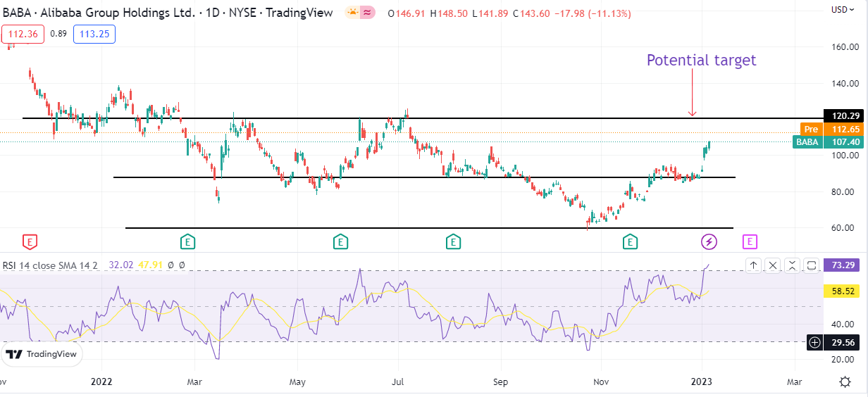Click the 80.00 price axis label
This screenshot has height=397, width=868.
point(844,191)
